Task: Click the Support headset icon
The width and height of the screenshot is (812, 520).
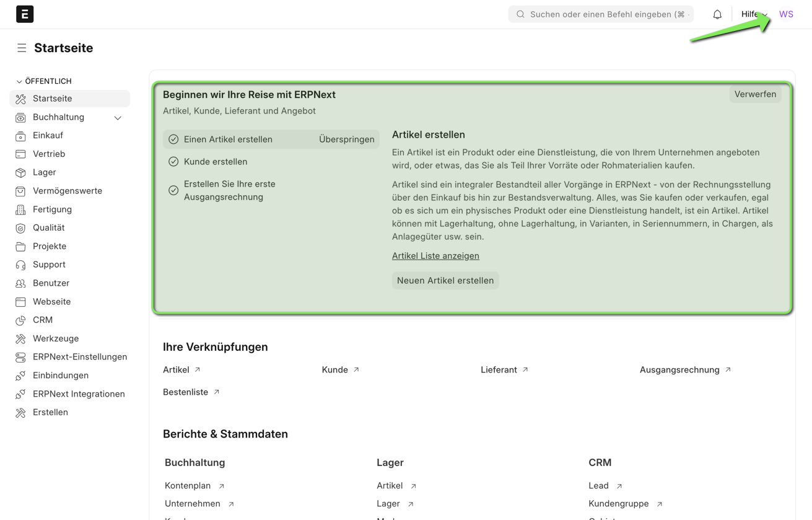Action: 20,265
